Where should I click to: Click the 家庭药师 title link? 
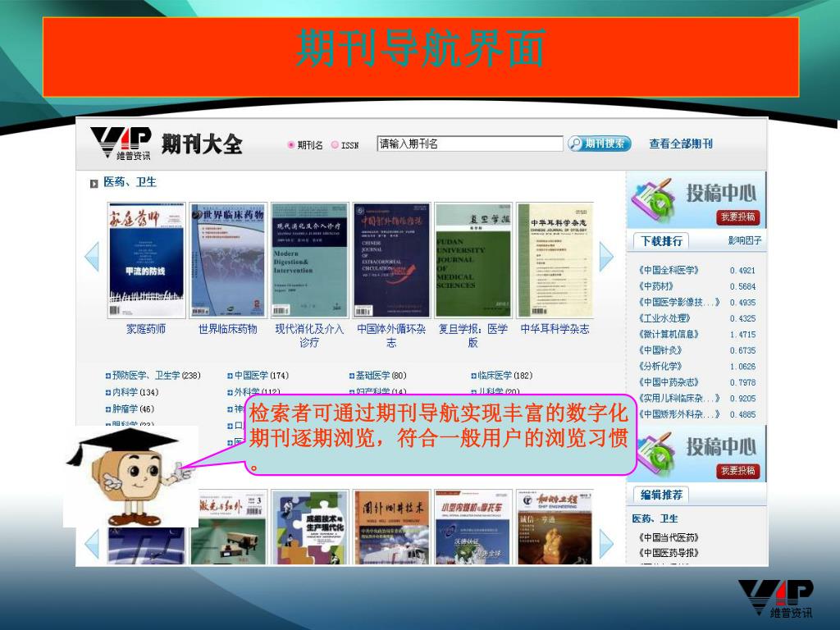point(146,329)
